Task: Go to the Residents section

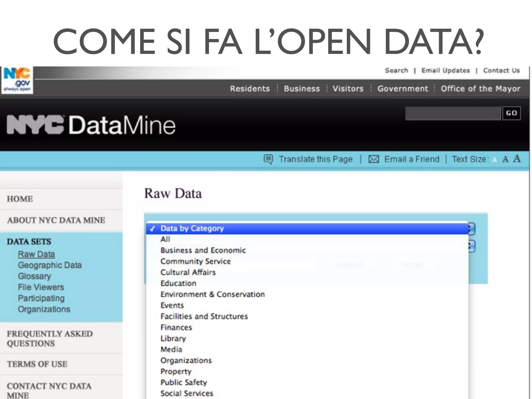Action: [x=250, y=89]
